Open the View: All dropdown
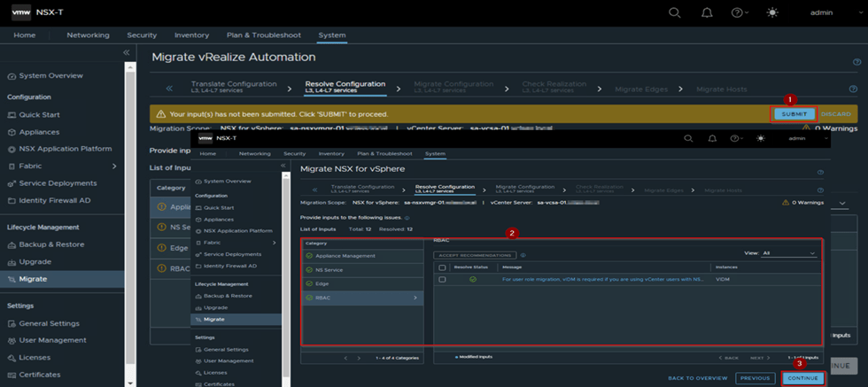The width and height of the screenshot is (868, 387). pyautogui.click(x=787, y=253)
